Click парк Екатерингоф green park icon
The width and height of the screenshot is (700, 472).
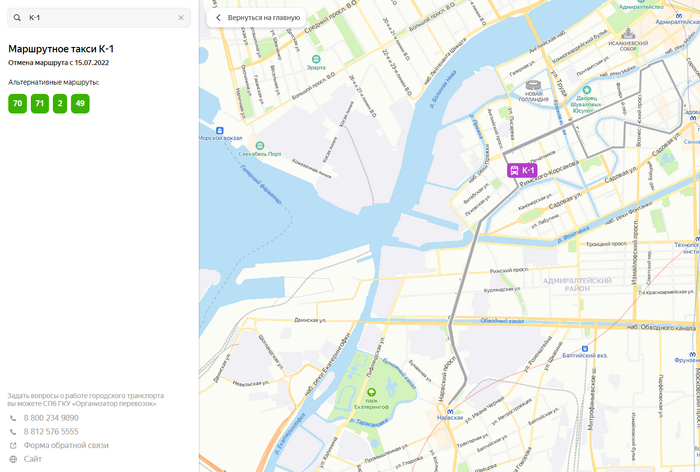(371, 393)
